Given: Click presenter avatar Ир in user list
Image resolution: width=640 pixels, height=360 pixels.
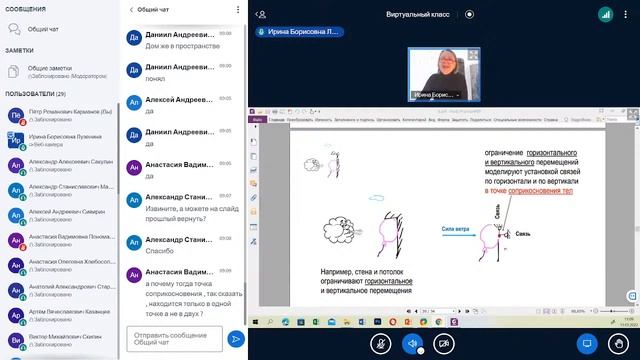Looking at the screenshot, I should tap(16, 140).
